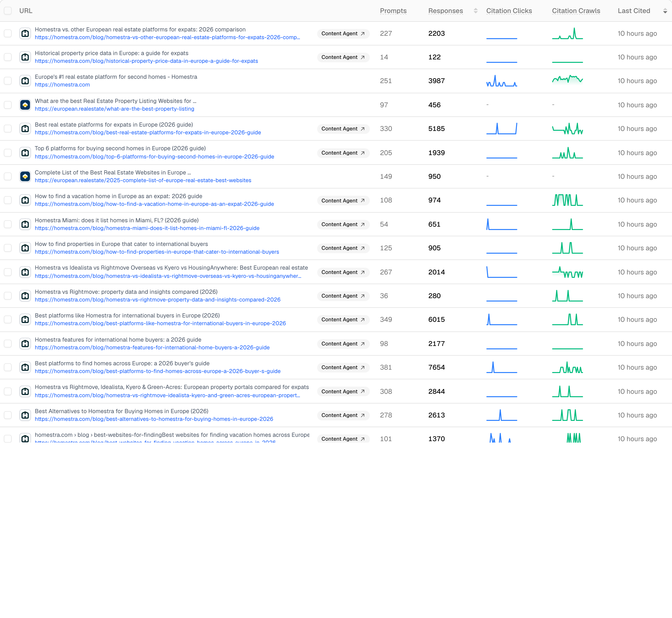Sort table by the Prompts column header

(393, 11)
